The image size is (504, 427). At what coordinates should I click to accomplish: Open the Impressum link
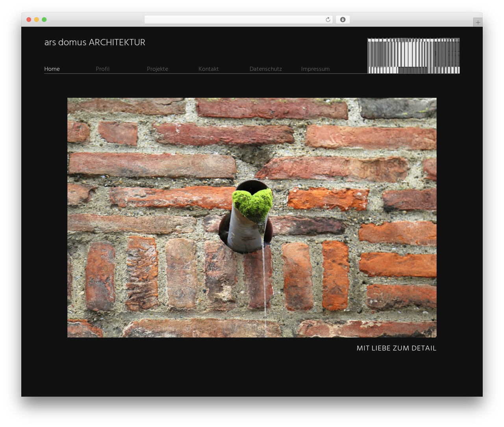point(315,69)
